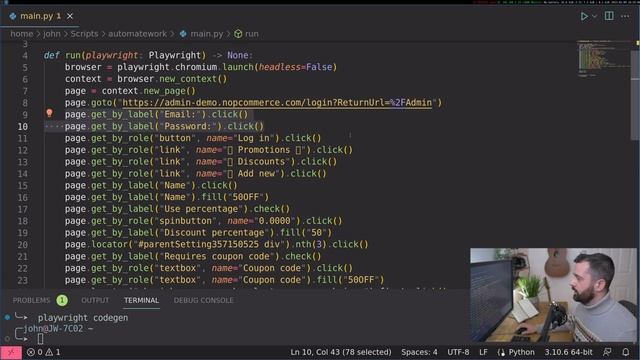Click the problems count badge
640x360 pixels.
pos(62,300)
